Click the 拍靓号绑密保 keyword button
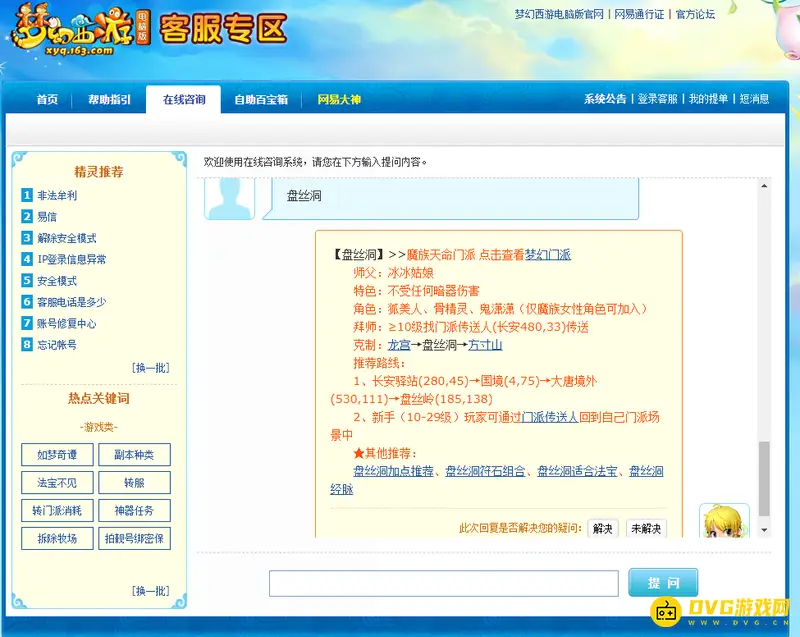 pos(134,539)
